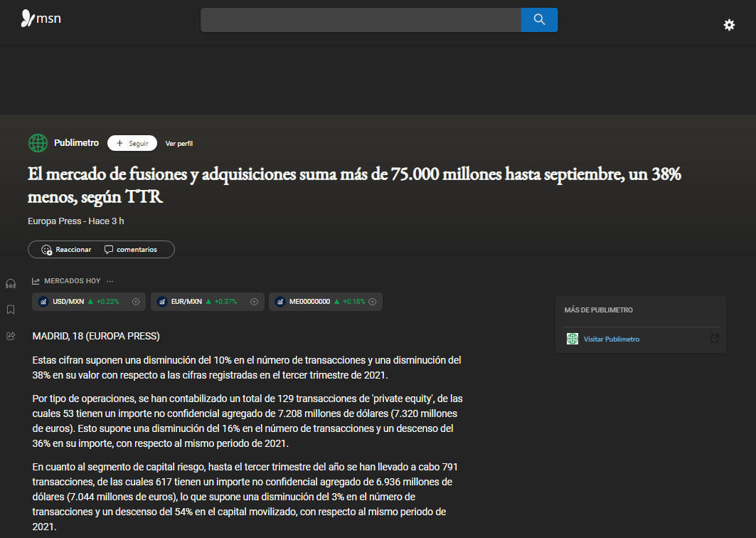Screen dimensions: 756x538
Task: Open the Reaccionar reaction picker
Action: click(67, 250)
